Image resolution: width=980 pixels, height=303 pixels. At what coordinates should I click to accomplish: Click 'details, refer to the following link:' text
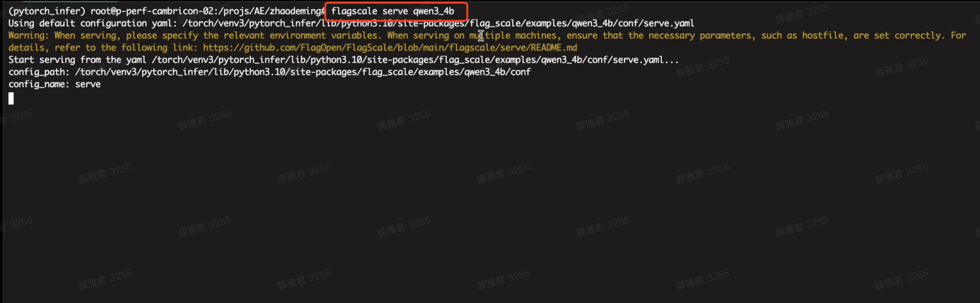click(x=103, y=47)
